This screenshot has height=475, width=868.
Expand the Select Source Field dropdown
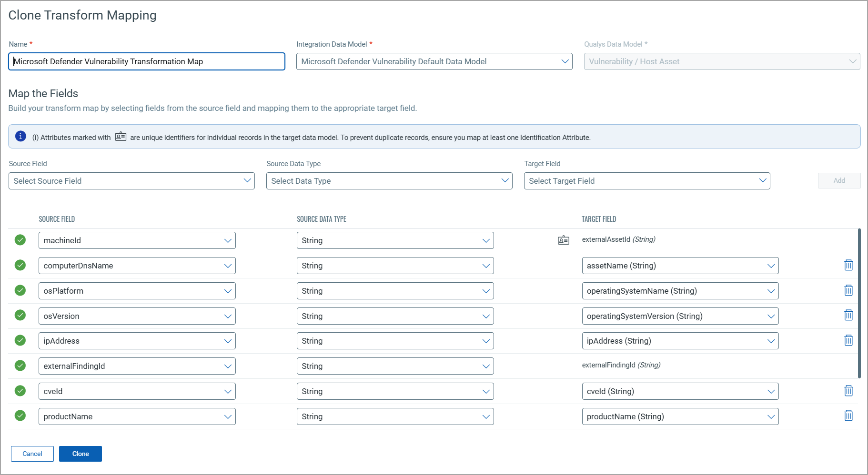[131, 181]
